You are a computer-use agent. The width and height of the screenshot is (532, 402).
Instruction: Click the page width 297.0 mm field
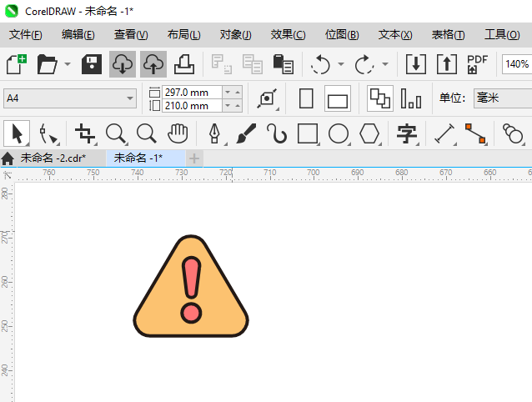click(192, 93)
